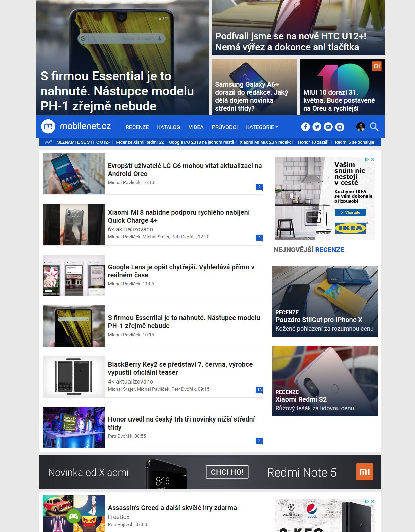The width and height of the screenshot is (415, 532).
Task: Open Xiaomi Mi 8 Quick Charge 4+ headline
Action: (x=178, y=216)
